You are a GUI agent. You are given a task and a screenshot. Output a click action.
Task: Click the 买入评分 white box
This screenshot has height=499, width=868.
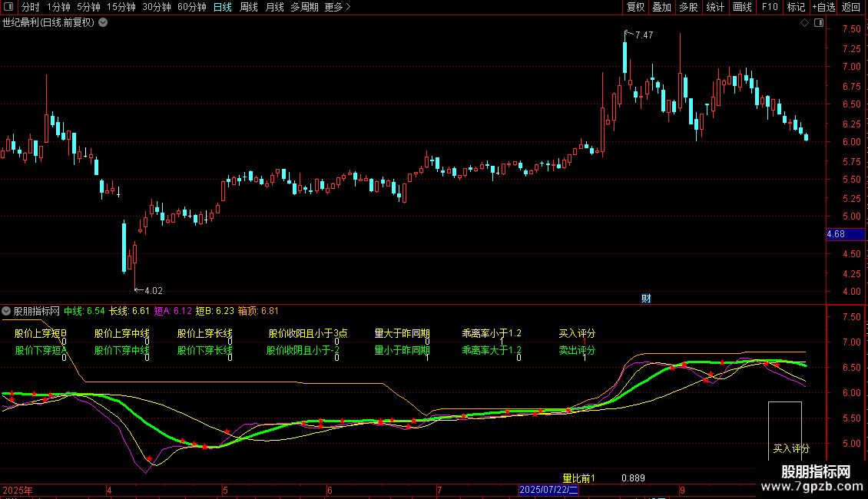[x=785, y=430]
